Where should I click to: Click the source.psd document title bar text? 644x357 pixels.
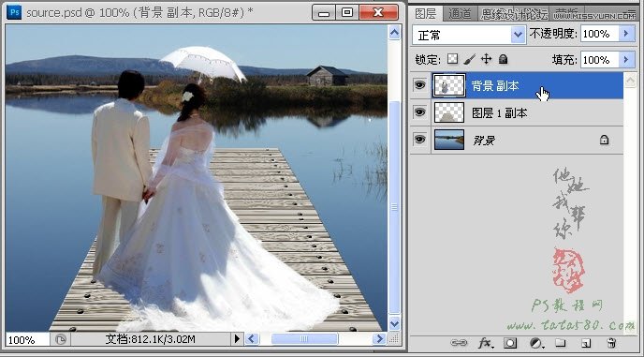(139, 13)
